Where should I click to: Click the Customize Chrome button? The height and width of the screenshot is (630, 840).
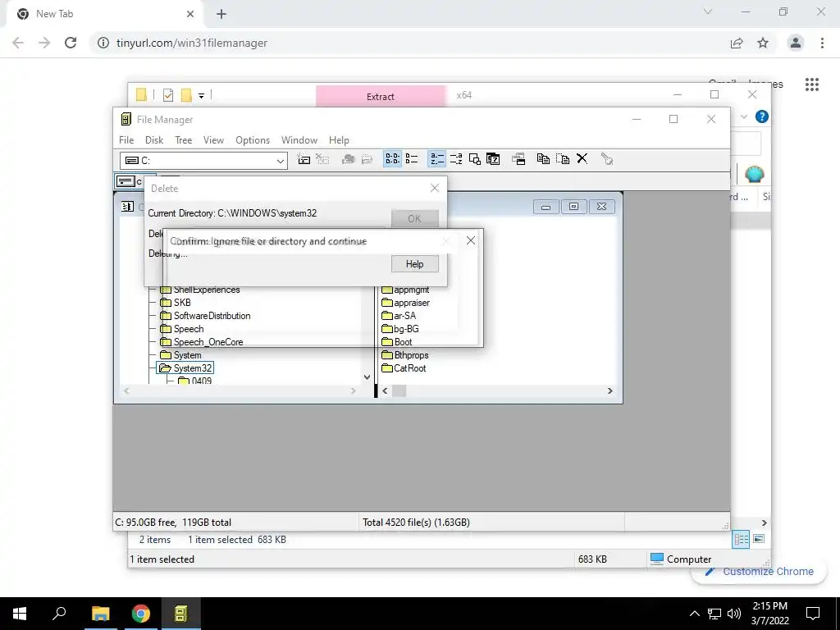pyautogui.click(x=760, y=572)
